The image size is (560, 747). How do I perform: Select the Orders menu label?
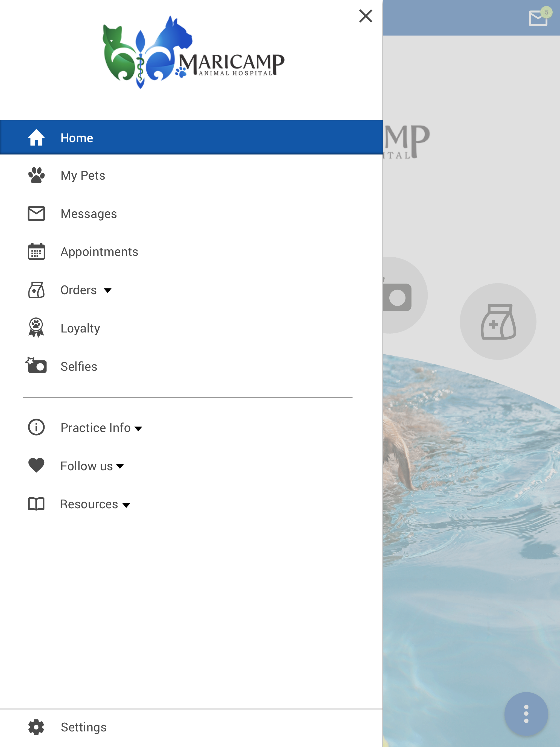coord(78,290)
